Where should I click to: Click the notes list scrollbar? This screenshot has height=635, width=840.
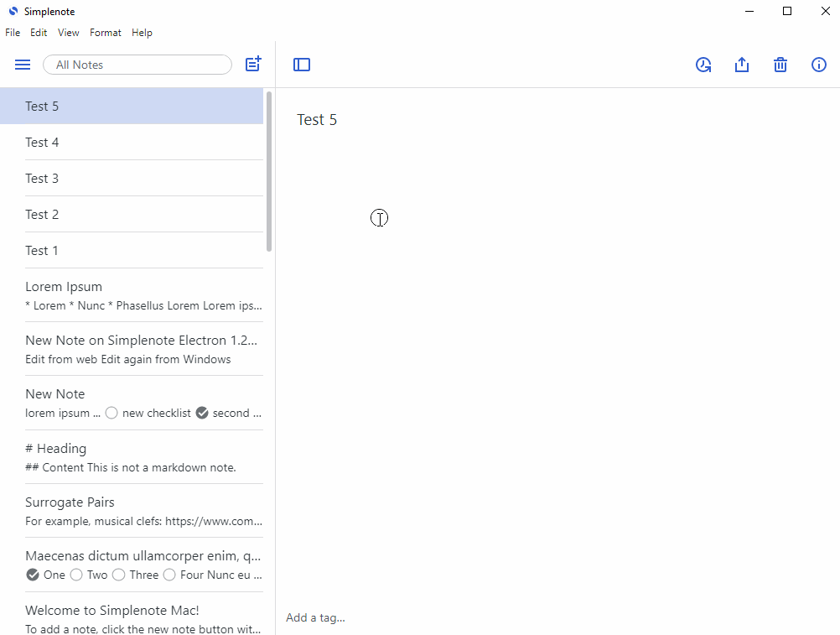267,168
